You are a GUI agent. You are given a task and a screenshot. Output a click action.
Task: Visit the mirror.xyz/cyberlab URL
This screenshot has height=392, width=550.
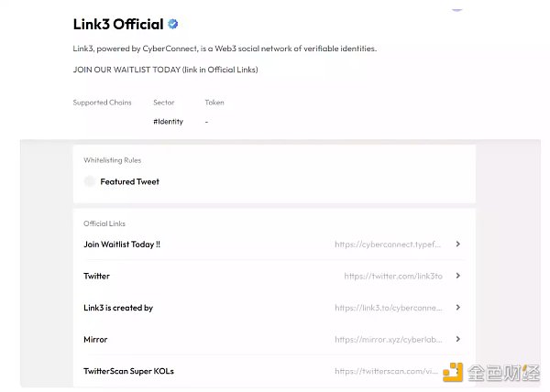click(389, 340)
